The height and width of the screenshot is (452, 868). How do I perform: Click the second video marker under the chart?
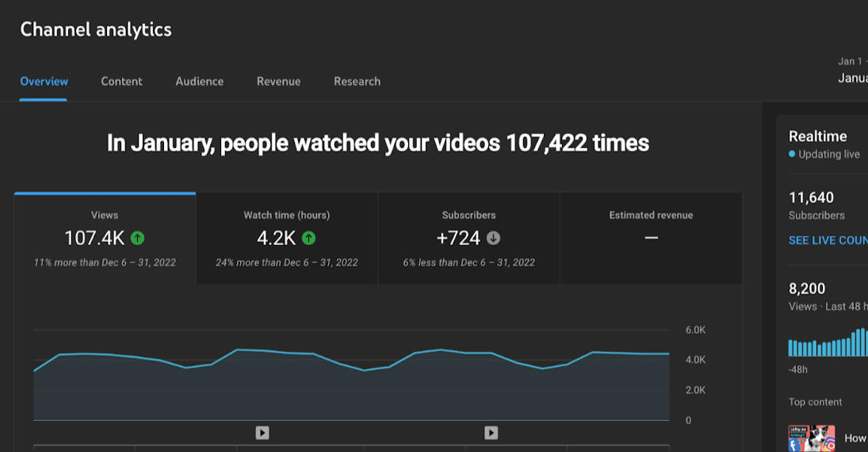click(x=491, y=432)
